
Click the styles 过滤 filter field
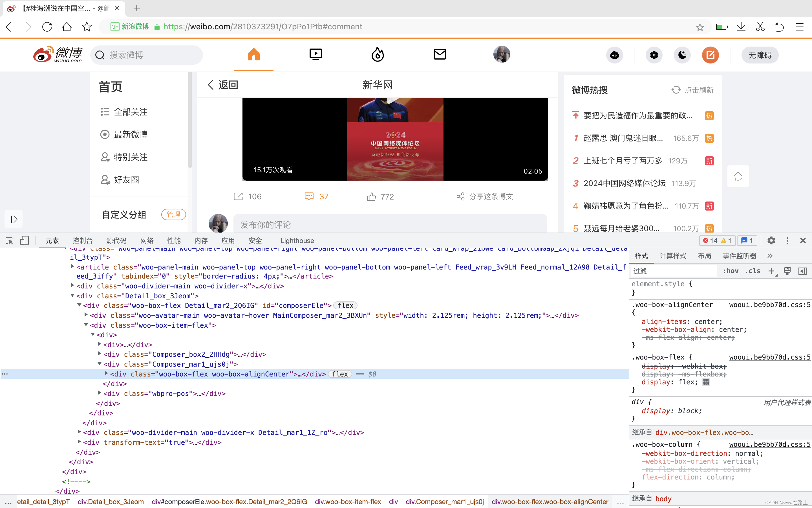[674, 271]
